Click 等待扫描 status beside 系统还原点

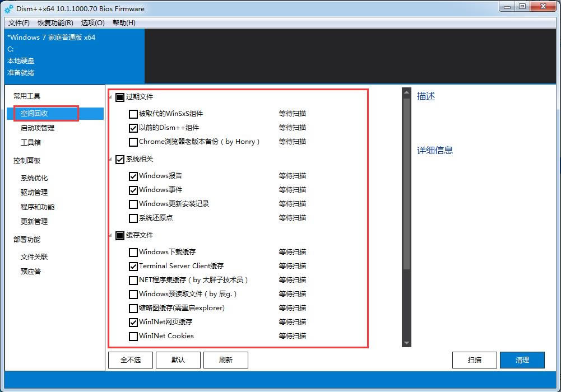click(293, 218)
